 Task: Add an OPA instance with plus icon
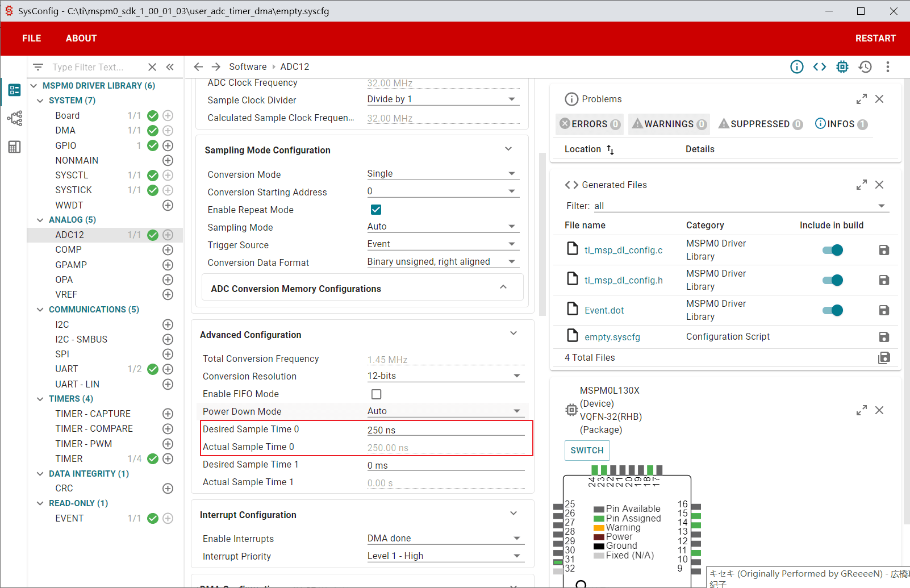(x=168, y=280)
